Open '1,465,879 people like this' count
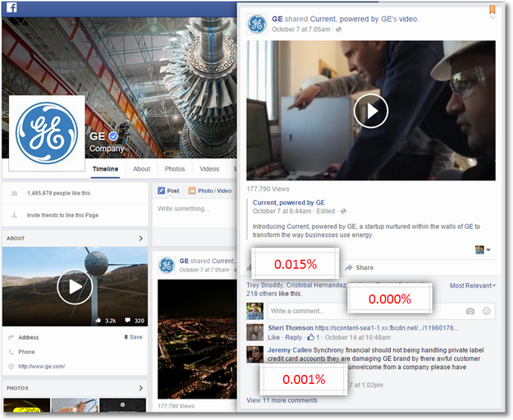Screen dimensions: 513x420 tap(59, 193)
